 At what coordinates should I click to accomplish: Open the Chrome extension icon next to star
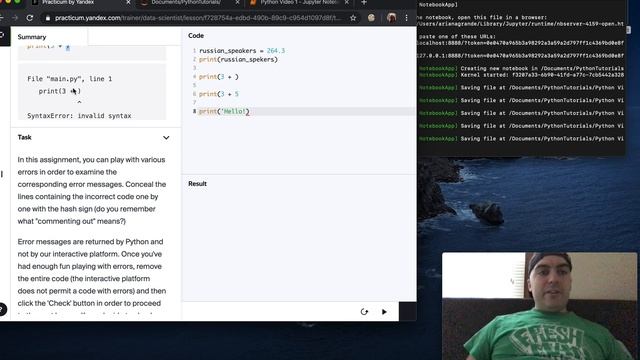[371, 18]
